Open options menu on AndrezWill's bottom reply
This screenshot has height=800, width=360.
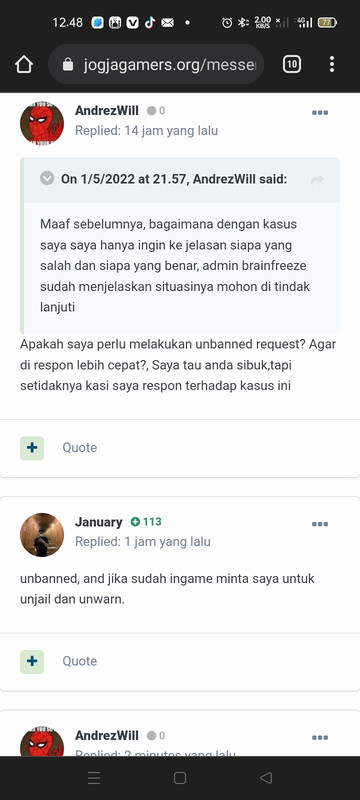(320, 737)
